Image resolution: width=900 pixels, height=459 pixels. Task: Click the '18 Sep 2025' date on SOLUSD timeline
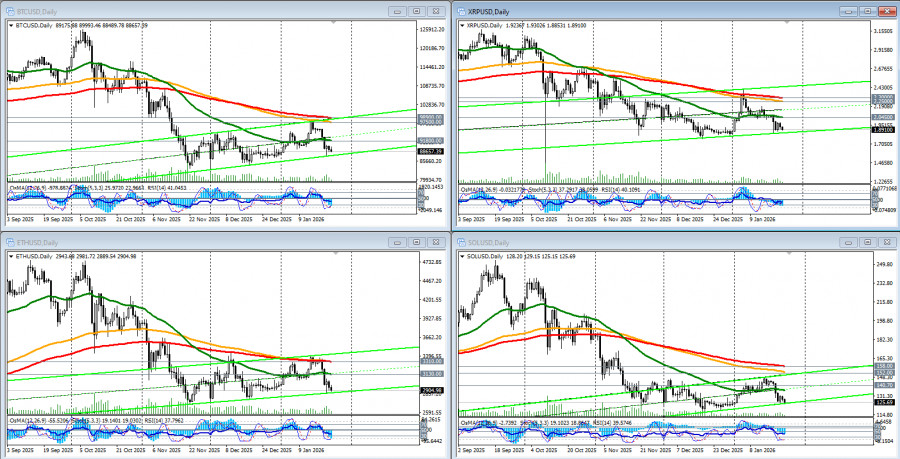coord(508,451)
